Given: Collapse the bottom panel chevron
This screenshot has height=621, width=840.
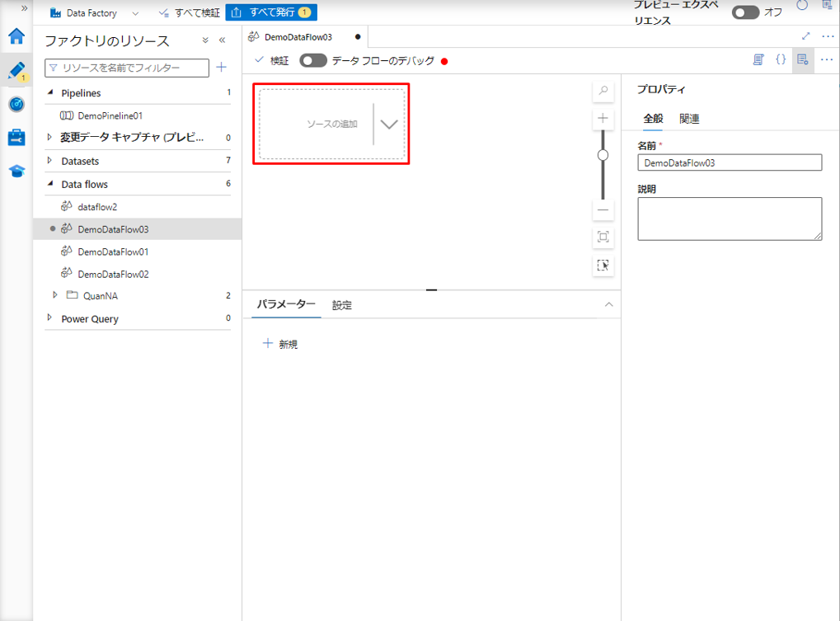Looking at the screenshot, I should point(608,304).
